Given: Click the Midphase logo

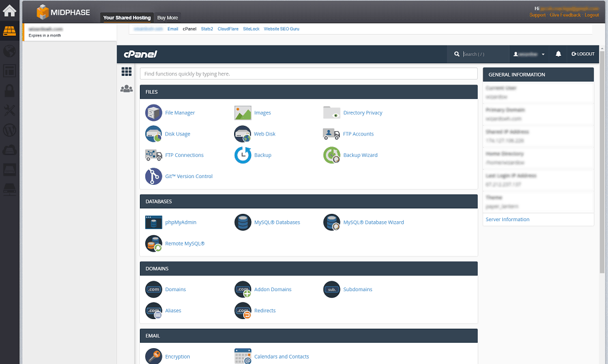Looking at the screenshot, I should point(63,12).
